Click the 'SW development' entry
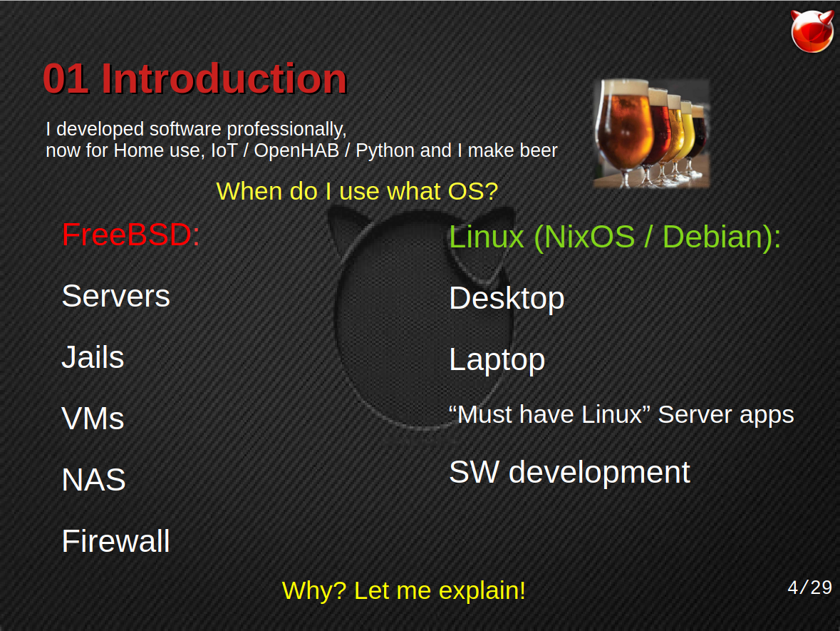Image resolution: width=840 pixels, height=631 pixels. click(569, 472)
